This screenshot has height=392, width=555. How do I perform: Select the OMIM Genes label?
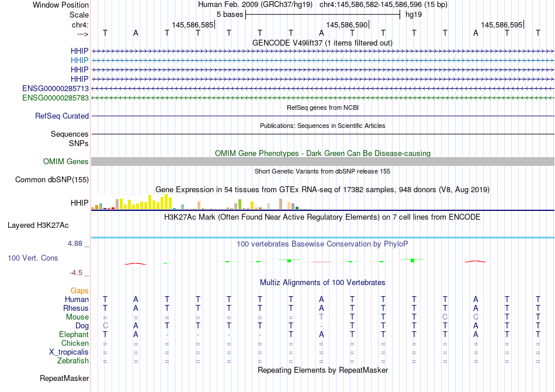pos(65,162)
